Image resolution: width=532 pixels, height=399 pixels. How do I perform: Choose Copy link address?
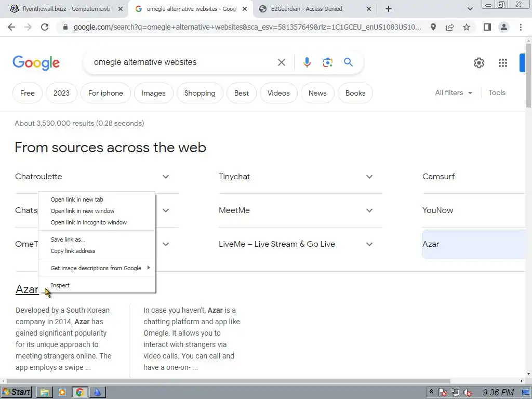click(97, 251)
